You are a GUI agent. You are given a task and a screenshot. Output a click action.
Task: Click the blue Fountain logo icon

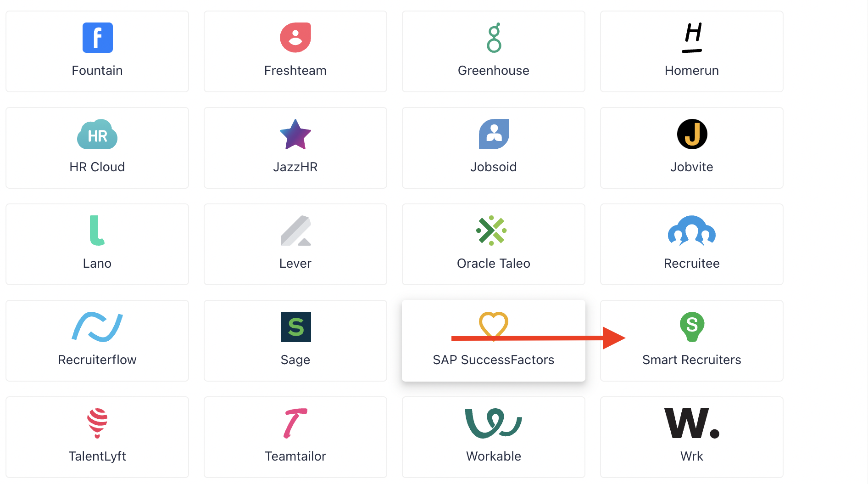[x=97, y=38]
